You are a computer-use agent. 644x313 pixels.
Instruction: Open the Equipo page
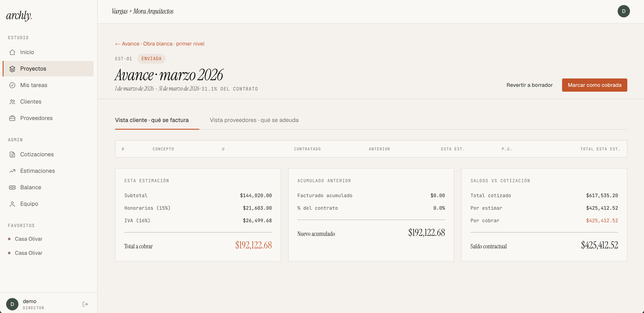48,204
